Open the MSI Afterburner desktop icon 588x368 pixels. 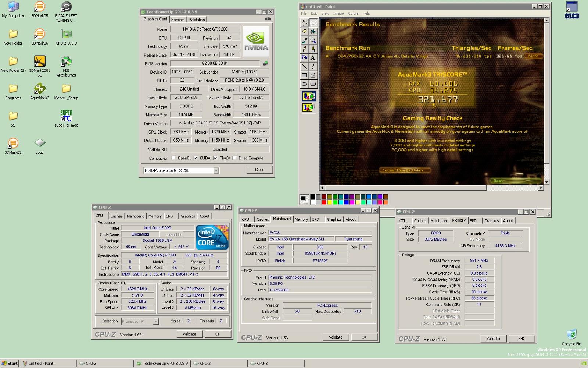[66, 66]
